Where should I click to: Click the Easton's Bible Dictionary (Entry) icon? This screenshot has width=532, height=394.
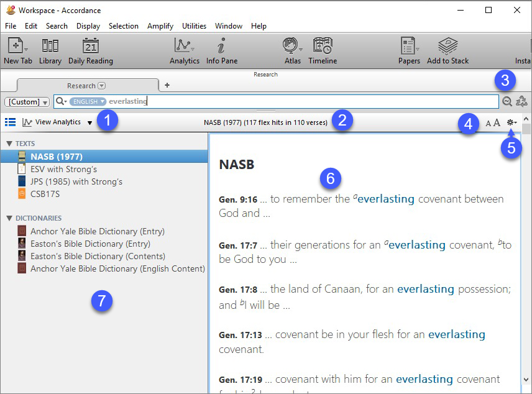coord(22,244)
